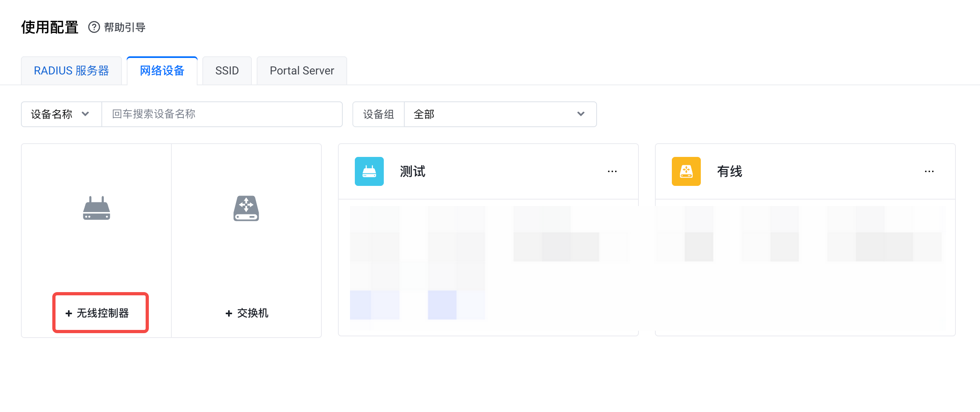Screen dimensions: 980x412
Task: Select the 网络设备 tab
Action: [162, 71]
